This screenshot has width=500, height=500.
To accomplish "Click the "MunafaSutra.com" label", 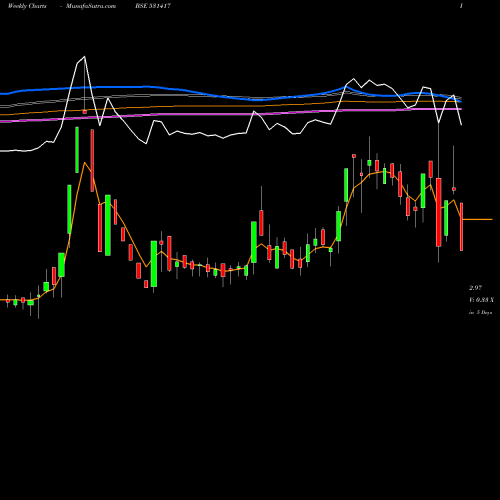I will [91, 6].
